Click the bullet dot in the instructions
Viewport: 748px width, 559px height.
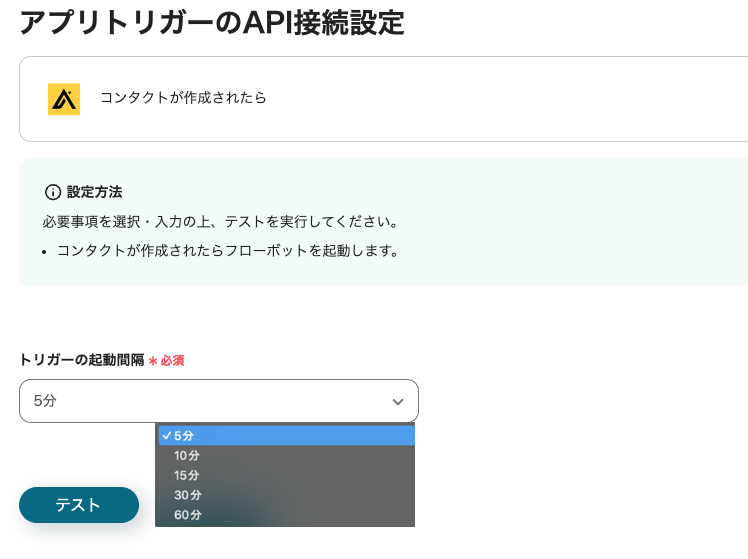point(47,252)
